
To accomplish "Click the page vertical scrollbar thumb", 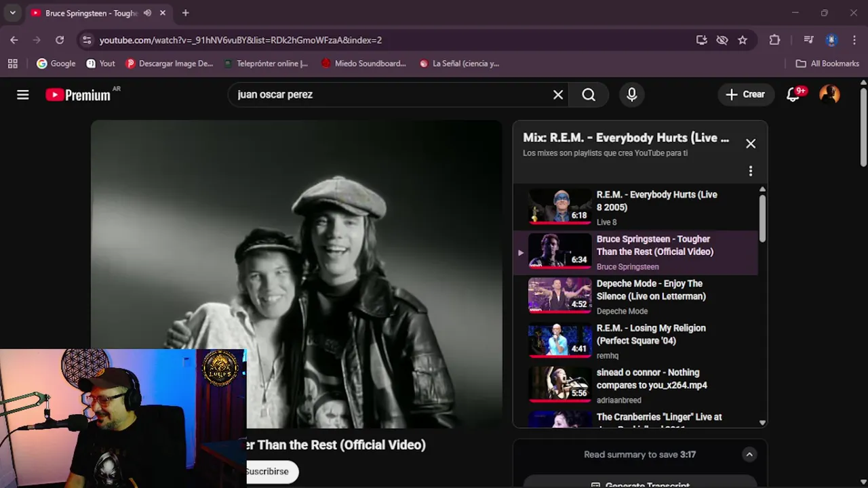I will (863, 127).
